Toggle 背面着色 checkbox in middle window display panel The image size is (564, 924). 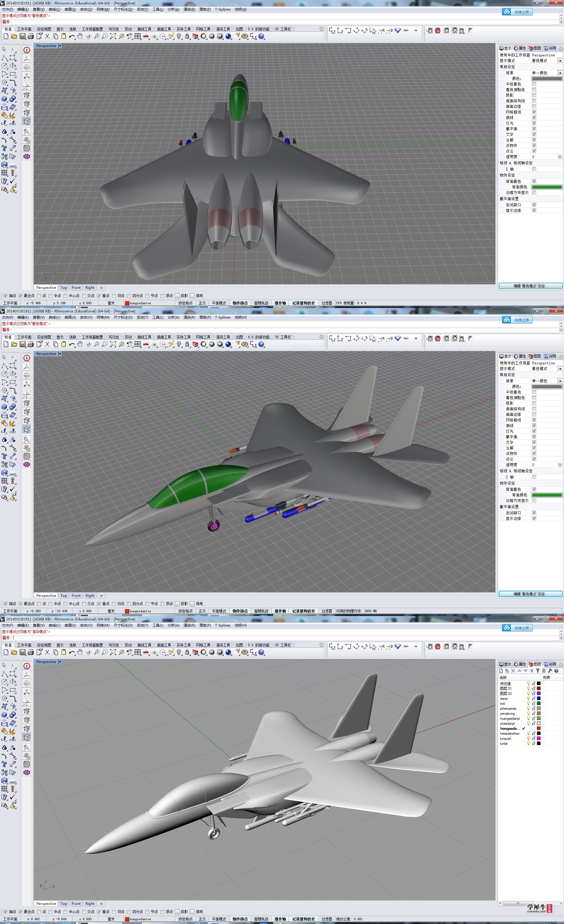pyautogui.click(x=534, y=489)
